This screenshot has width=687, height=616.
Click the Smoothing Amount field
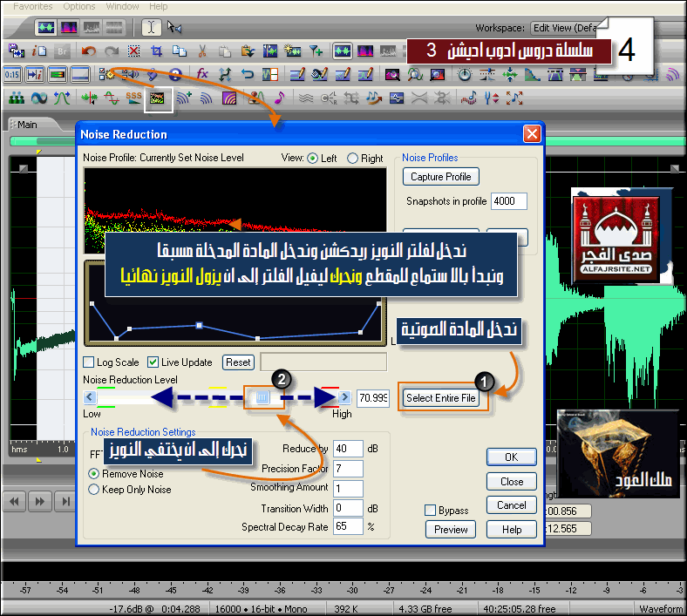348,489
